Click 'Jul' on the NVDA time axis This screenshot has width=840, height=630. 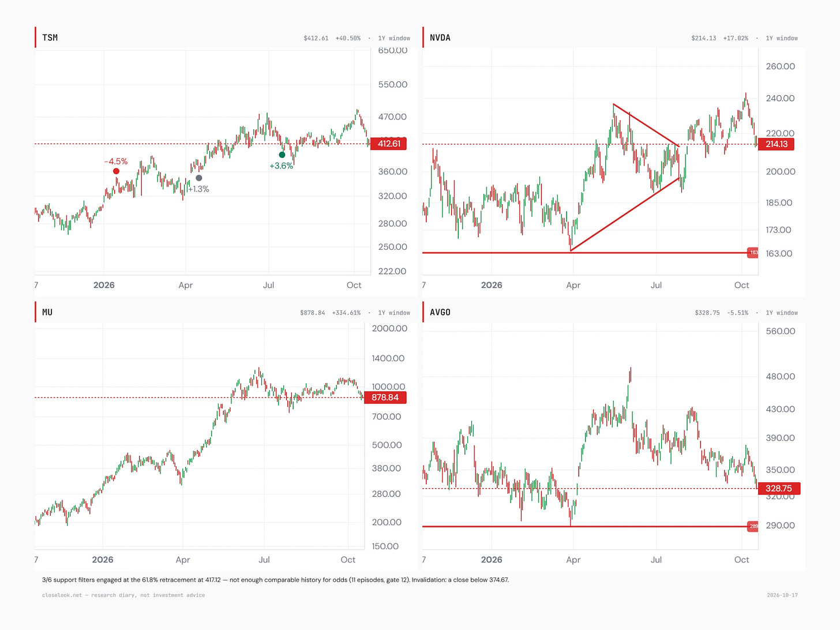pos(656,285)
